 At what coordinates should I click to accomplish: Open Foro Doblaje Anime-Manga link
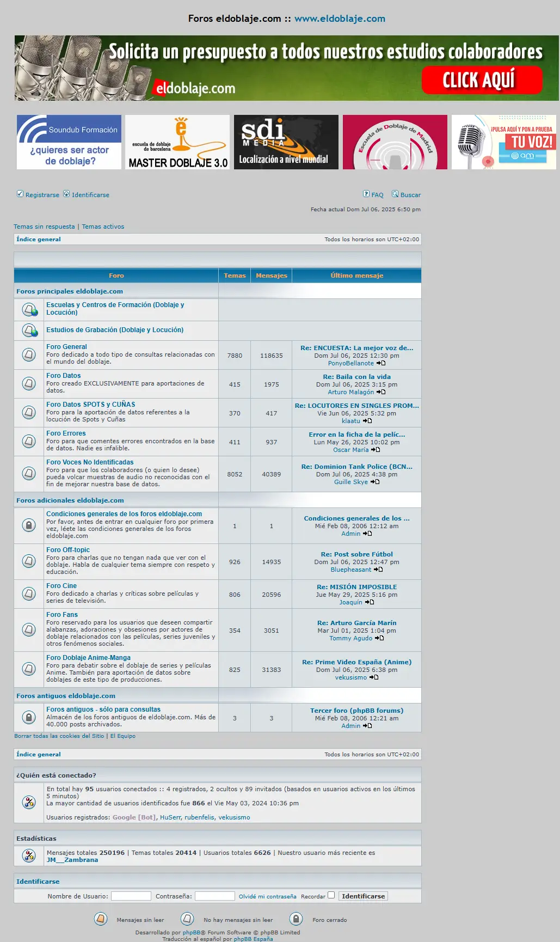click(x=88, y=658)
